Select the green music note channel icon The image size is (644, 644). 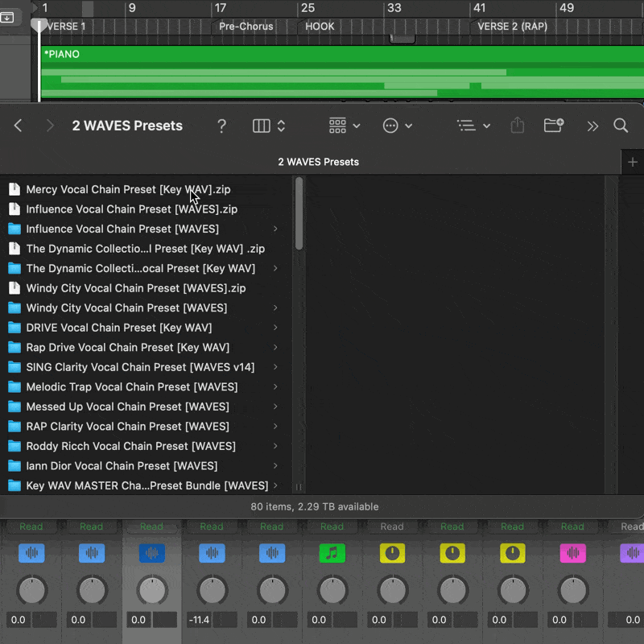tap(332, 553)
